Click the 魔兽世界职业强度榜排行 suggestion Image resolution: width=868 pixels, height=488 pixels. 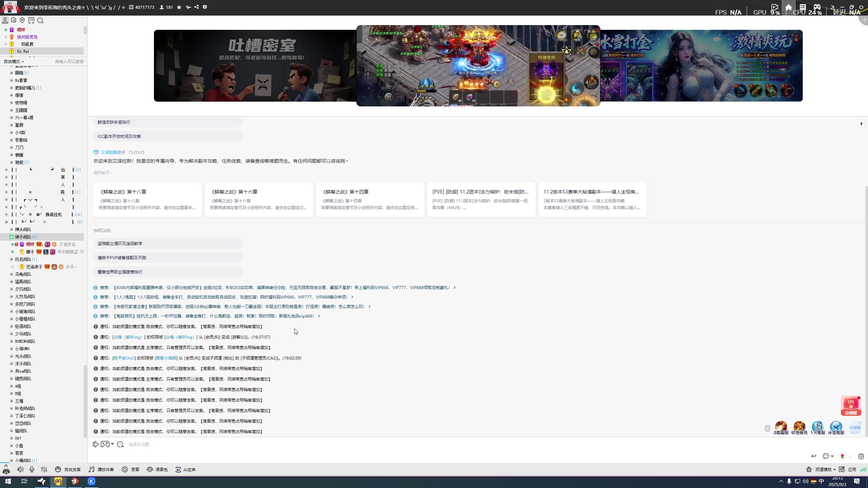[168, 272]
